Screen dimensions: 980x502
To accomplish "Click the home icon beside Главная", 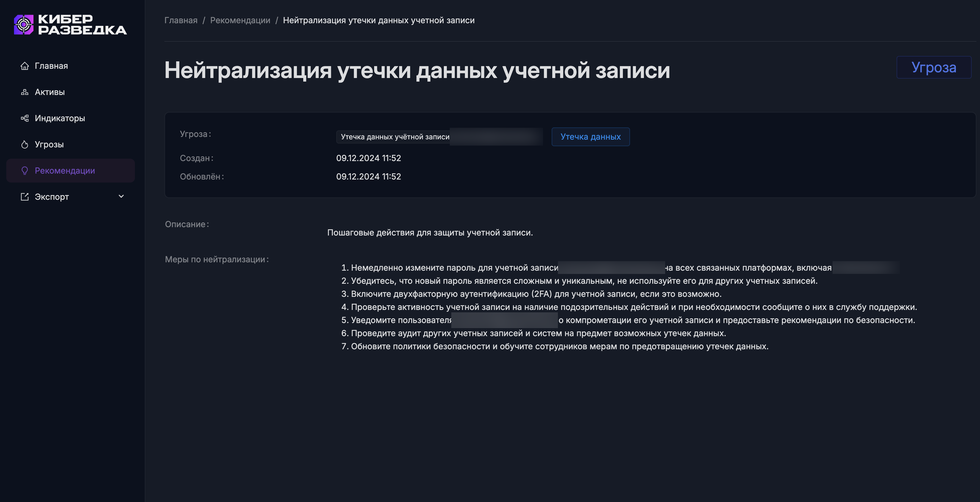I will (25, 66).
